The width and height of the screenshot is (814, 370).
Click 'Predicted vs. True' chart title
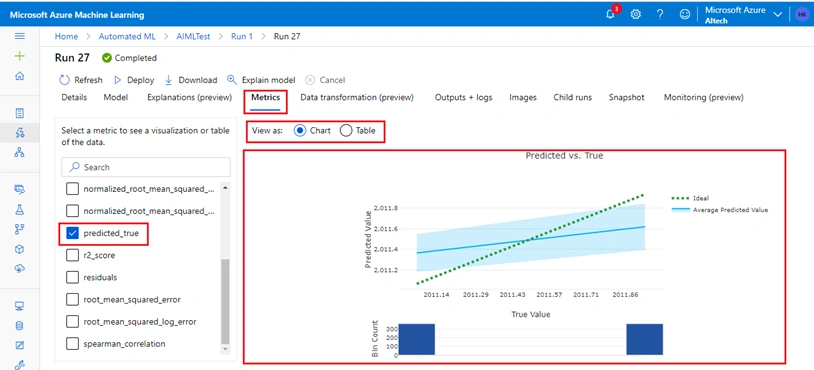click(564, 155)
